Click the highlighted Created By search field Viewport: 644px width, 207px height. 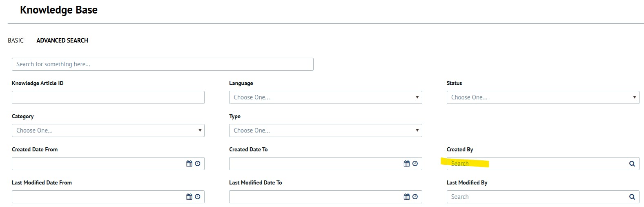[x=543, y=164]
